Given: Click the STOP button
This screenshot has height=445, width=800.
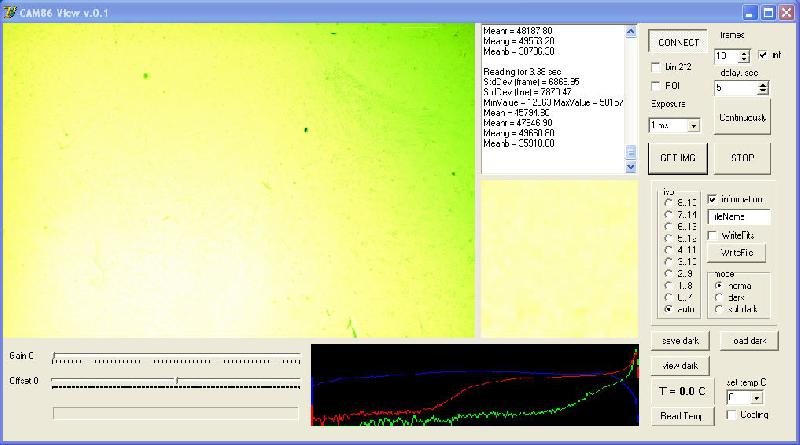Looking at the screenshot, I should click(742, 158).
